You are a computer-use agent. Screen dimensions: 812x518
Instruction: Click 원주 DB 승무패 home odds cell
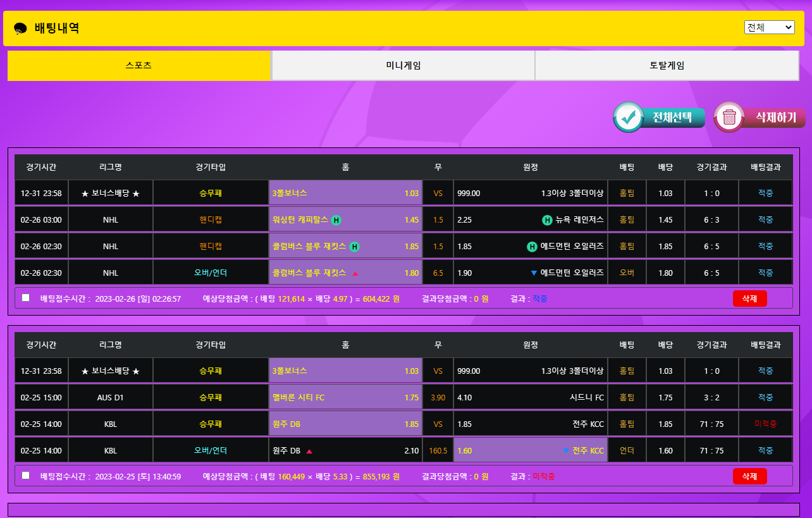[345, 424]
